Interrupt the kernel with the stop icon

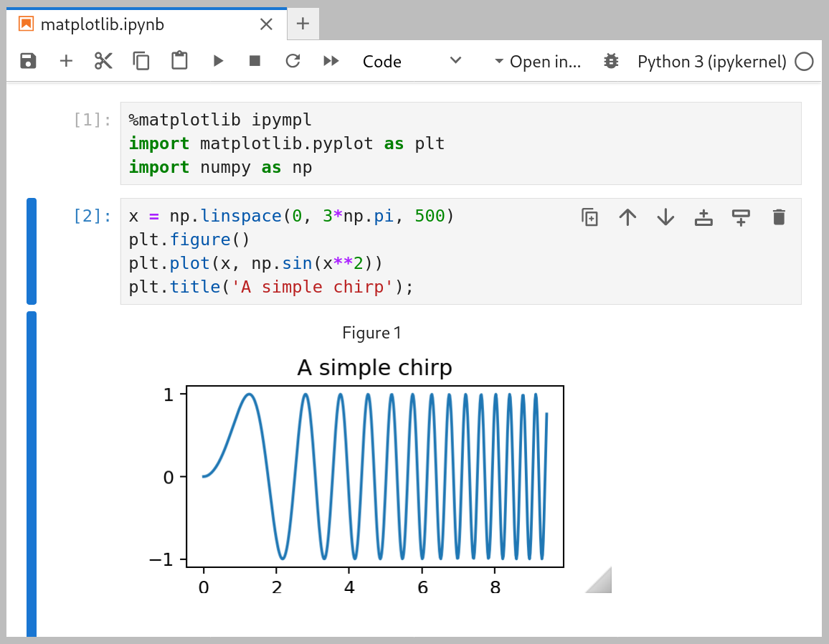point(255,62)
